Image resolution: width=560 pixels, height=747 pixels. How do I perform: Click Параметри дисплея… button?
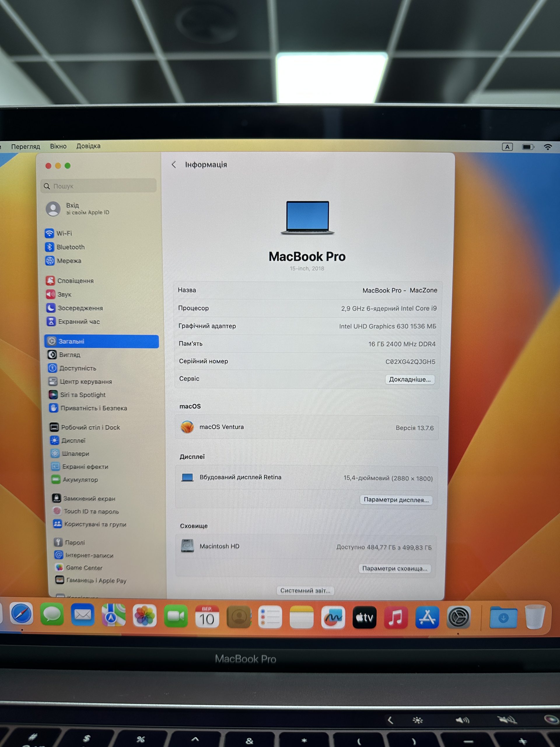396,500
